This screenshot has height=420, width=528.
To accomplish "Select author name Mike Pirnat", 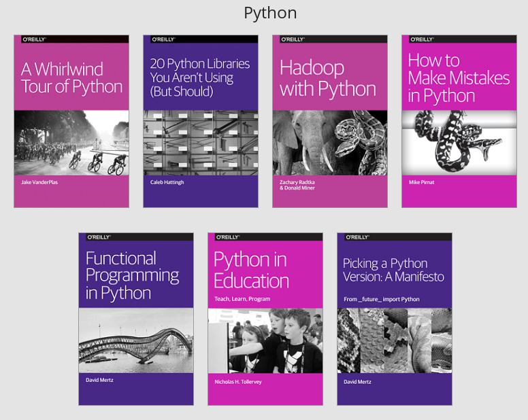I will pyautogui.click(x=421, y=183).
